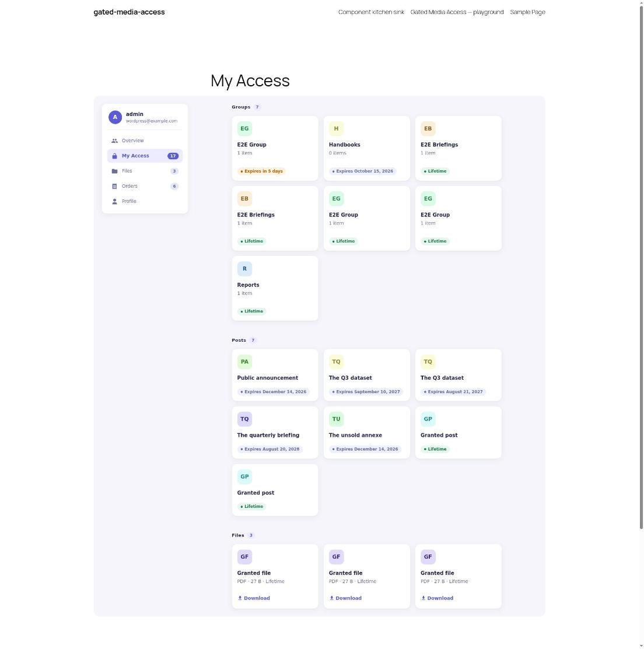
Task: Click the 'Expires in 5 days' badge
Action: pyautogui.click(x=261, y=171)
